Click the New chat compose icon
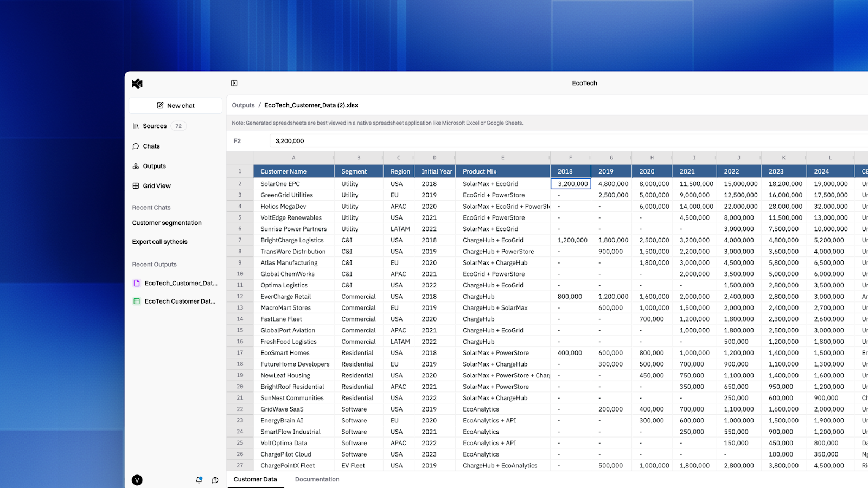Screen dimensions: 868x488 click(160, 106)
